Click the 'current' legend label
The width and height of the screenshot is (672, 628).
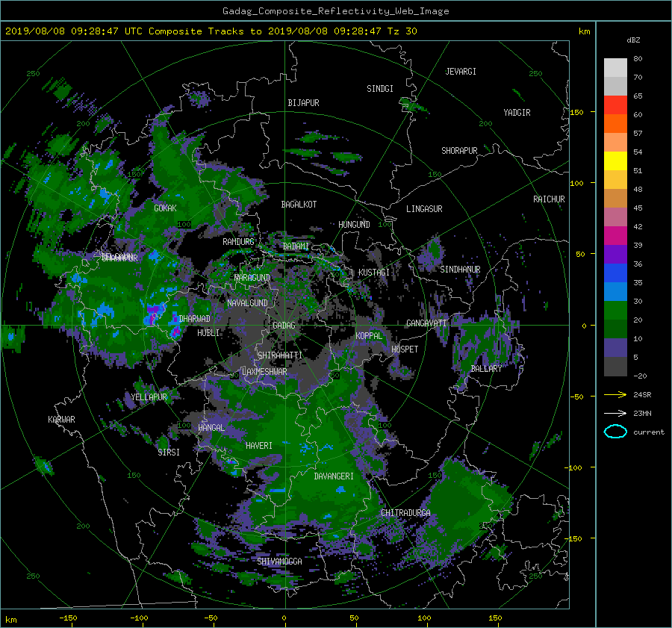[x=648, y=432]
